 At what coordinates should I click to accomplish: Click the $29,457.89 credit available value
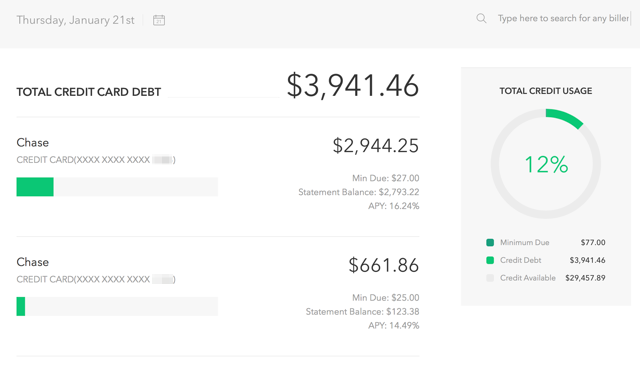point(585,278)
